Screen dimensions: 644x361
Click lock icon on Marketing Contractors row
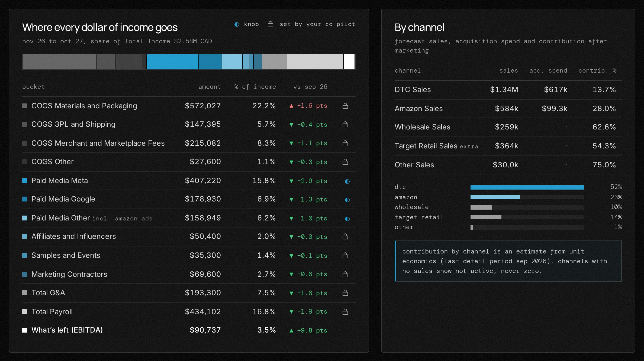tap(345, 274)
